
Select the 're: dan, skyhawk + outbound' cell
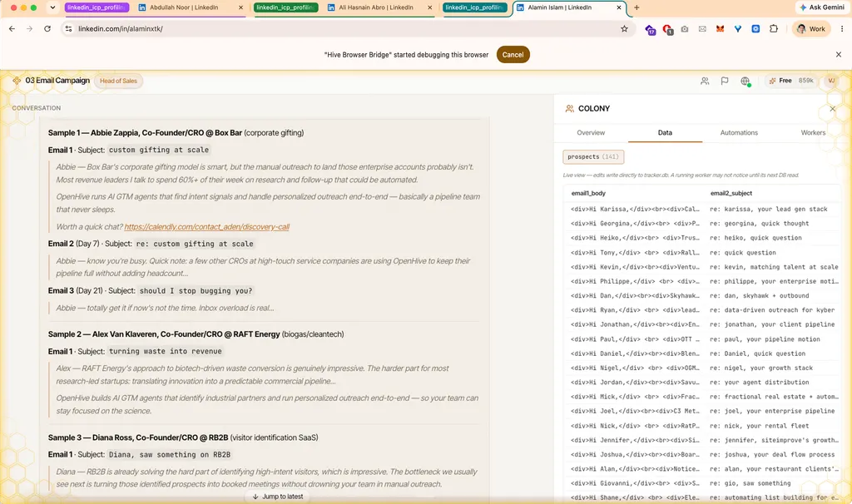point(759,296)
